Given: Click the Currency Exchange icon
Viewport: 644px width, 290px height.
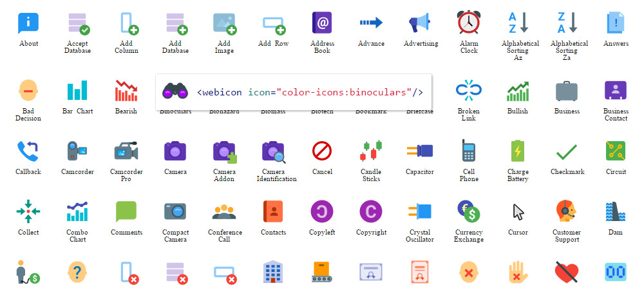Looking at the screenshot, I should (x=469, y=211).
